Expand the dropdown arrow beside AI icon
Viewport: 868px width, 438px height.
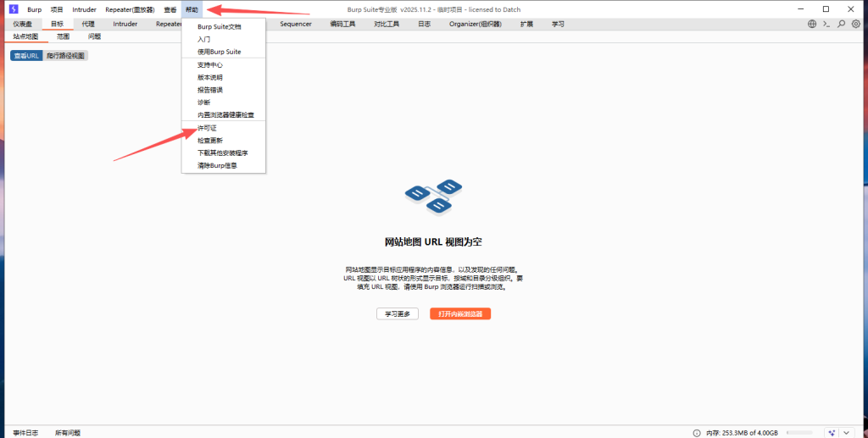point(848,432)
